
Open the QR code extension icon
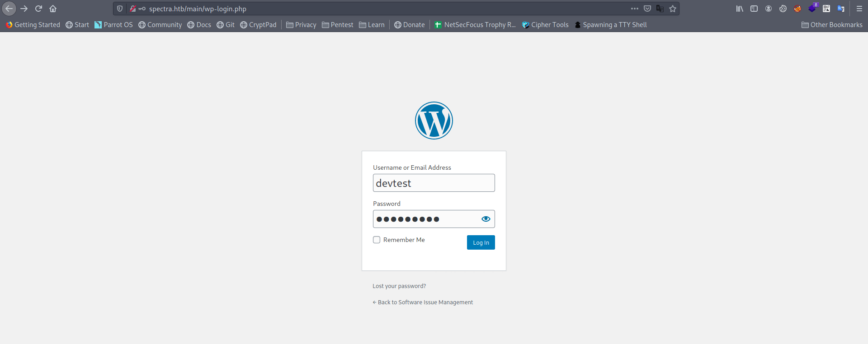pyautogui.click(x=826, y=9)
